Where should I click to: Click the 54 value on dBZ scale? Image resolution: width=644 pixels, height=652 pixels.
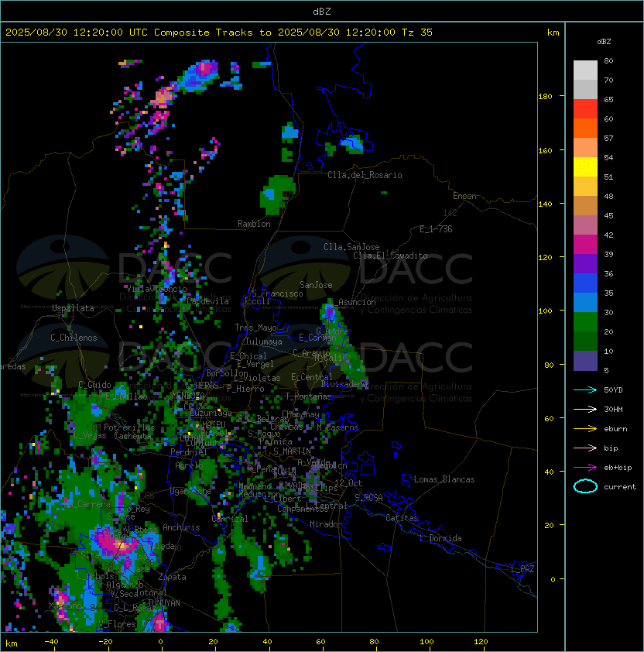(608, 158)
